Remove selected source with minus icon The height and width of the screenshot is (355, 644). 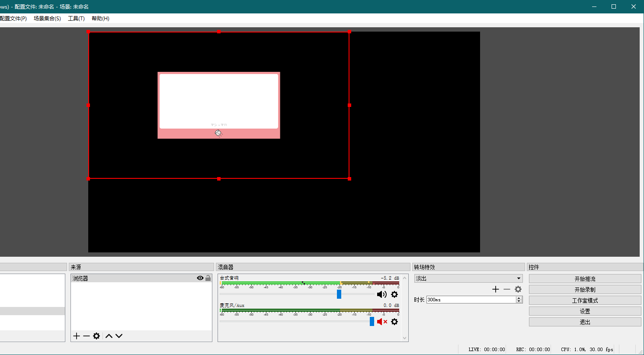coord(87,336)
